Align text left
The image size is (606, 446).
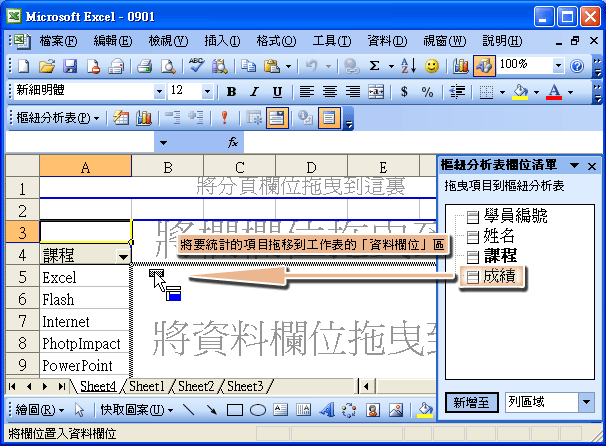pos(306,92)
